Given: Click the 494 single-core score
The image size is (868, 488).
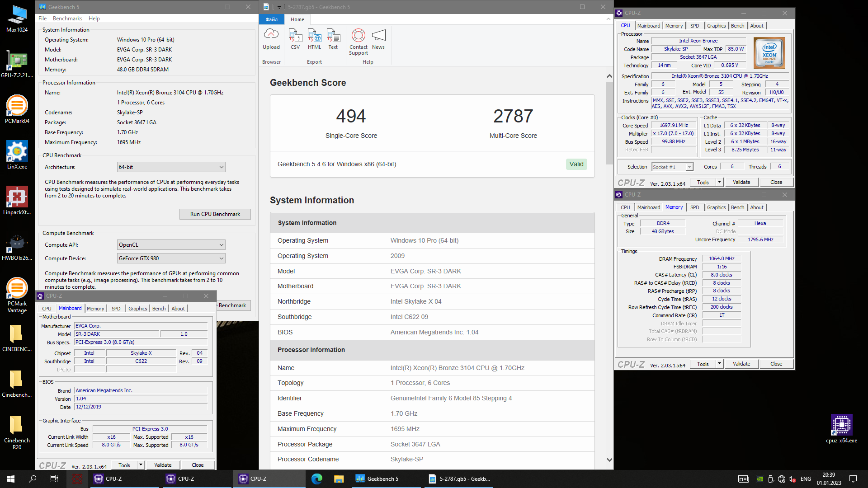Looking at the screenshot, I should coord(351,116).
